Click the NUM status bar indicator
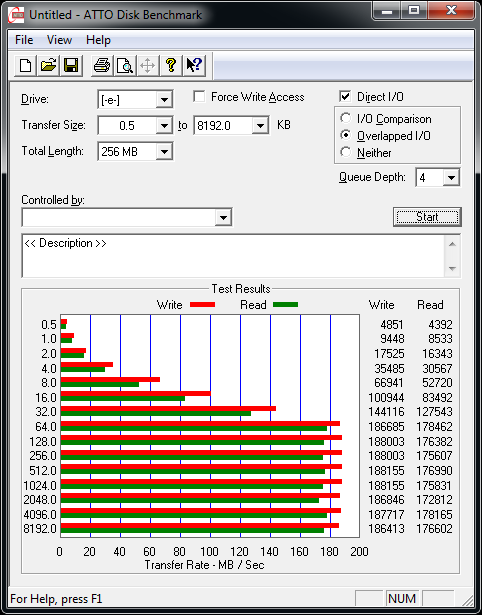The height and width of the screenshot is (615, 482). (x=402, y=599)
